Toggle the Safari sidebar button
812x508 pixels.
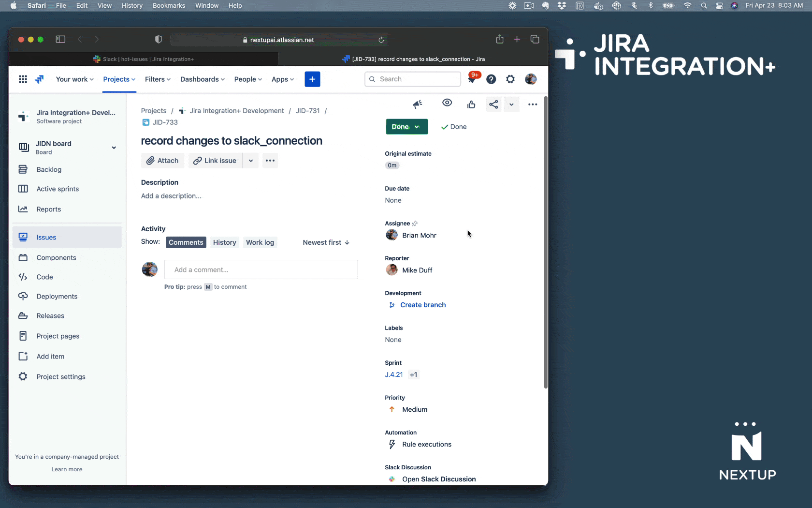(60, 39)
